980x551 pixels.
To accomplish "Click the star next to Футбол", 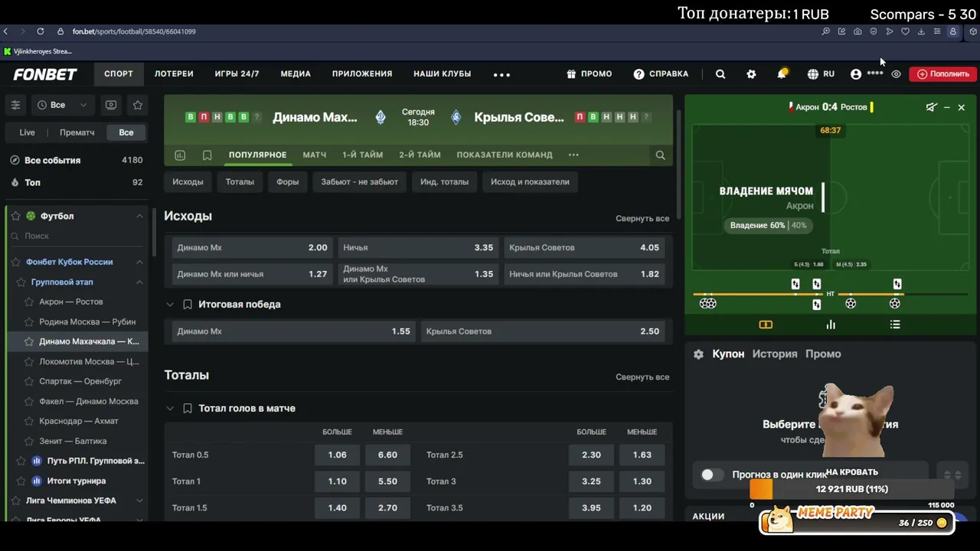I will pyautogui.click(x=15, y=216).
